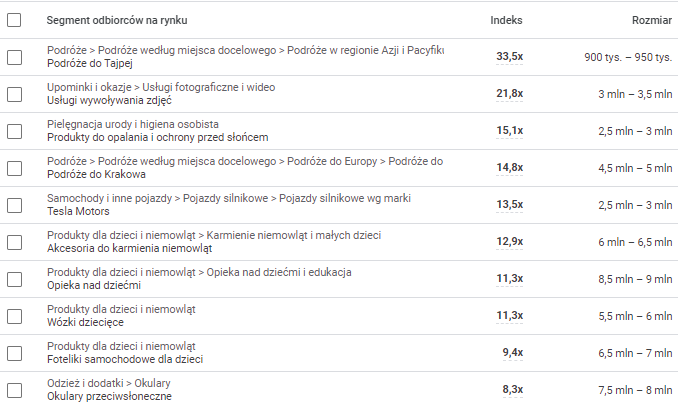Select the Tesla Motors segment checkbox
Viewport: 678px width, 406px height.
pos(14,205)
